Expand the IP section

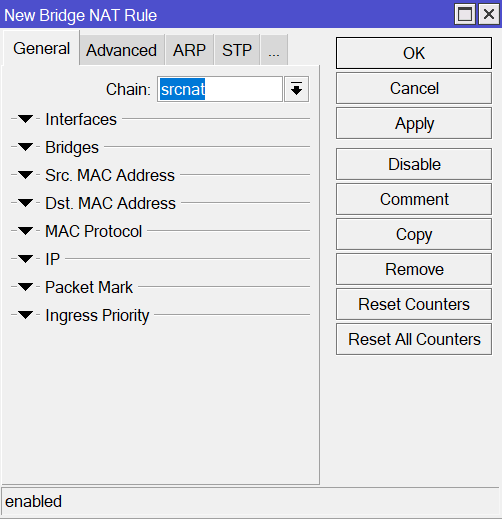point(25,259)
